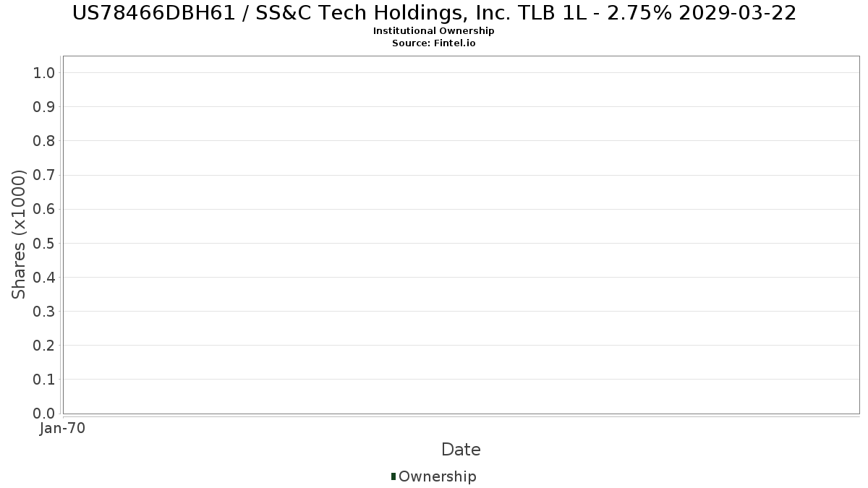Click the 0.6 y-axis tick label
Screen dimensions: 868x488
(44, 209)
